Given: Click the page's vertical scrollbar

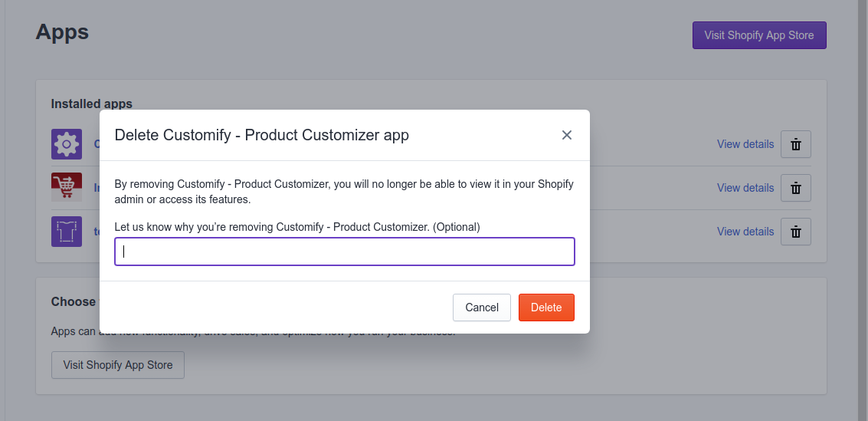Looking at the screenshot, I should [x=863, y=210].
